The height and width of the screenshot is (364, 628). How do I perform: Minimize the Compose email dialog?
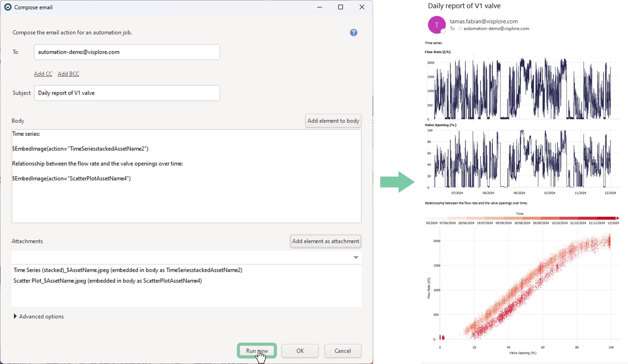pos(319,7)
